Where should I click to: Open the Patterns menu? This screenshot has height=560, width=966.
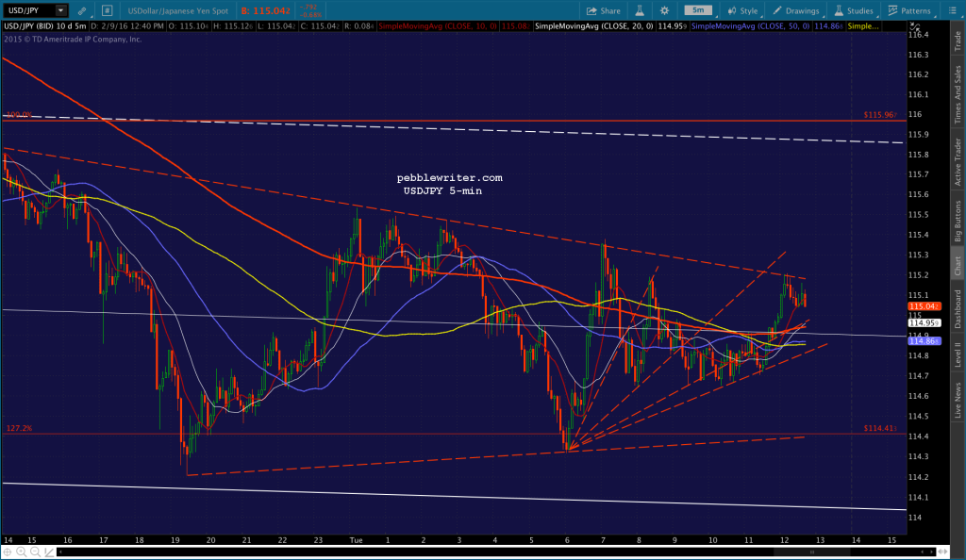(x=909, y=10)
